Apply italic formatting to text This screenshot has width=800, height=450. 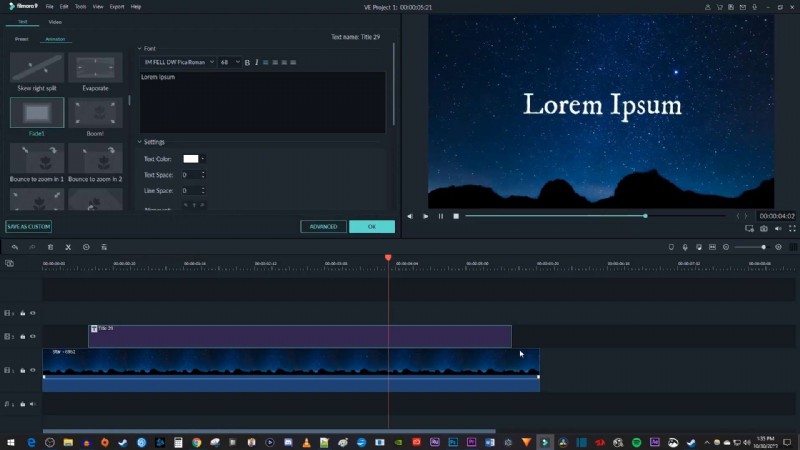[x=257, y=62]
